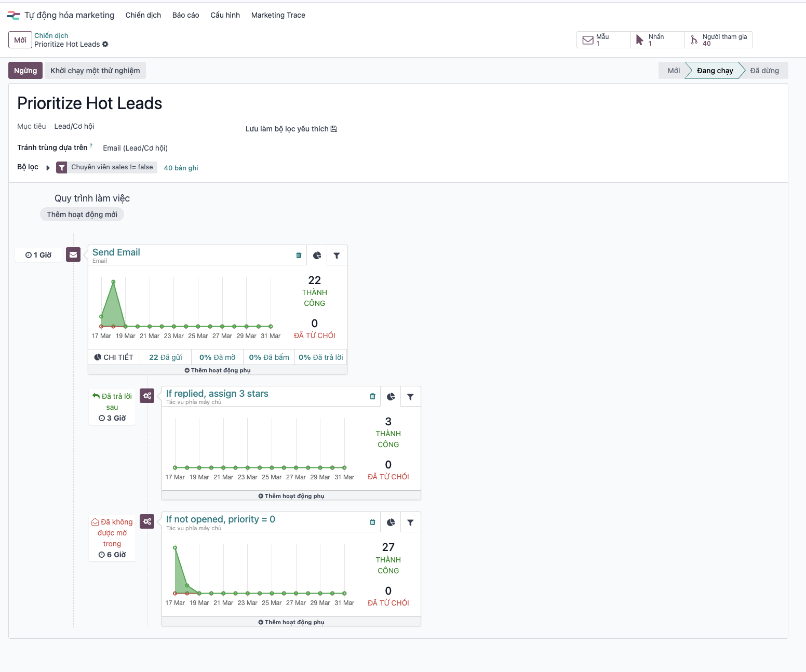Viewport: 806px width, 672px height.
Task: Click 'Khởi chạy một thử nghiệm' button
Action: (95, 71)
